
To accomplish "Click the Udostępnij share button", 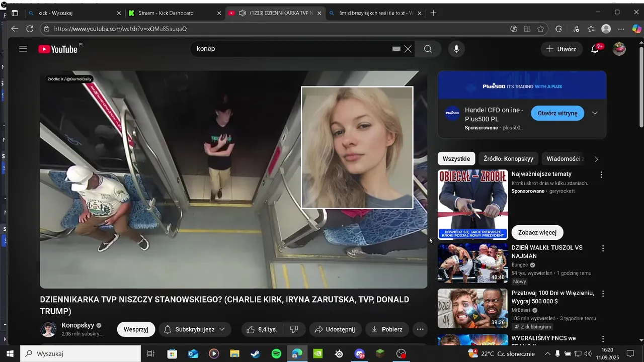I will pyautogui.click(x=335, y=329).
